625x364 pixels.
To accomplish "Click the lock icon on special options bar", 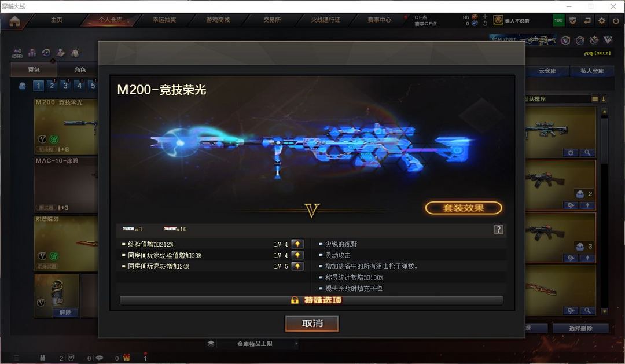I will pos(295,300).
